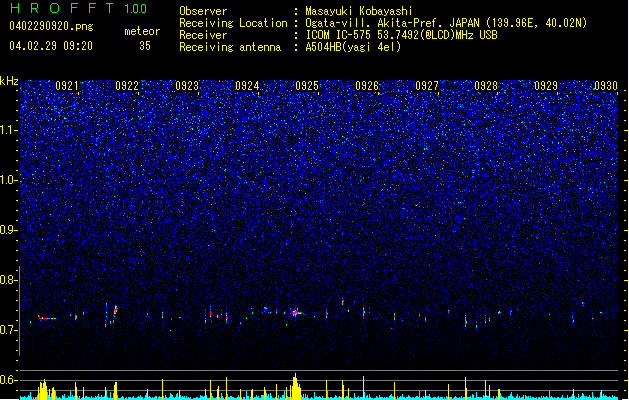Click the Receiving Location label
The width and height of the screenshot is (629, 400).
point(233,23)
